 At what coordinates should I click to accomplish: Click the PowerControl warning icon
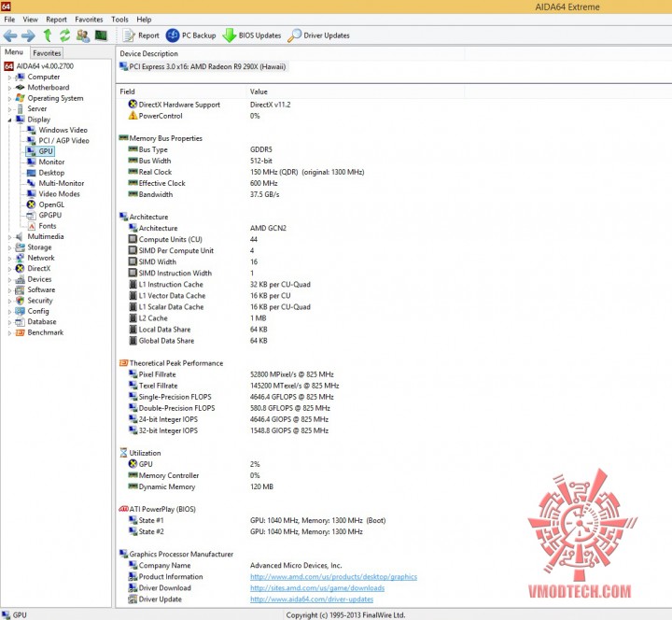point(133,116)
